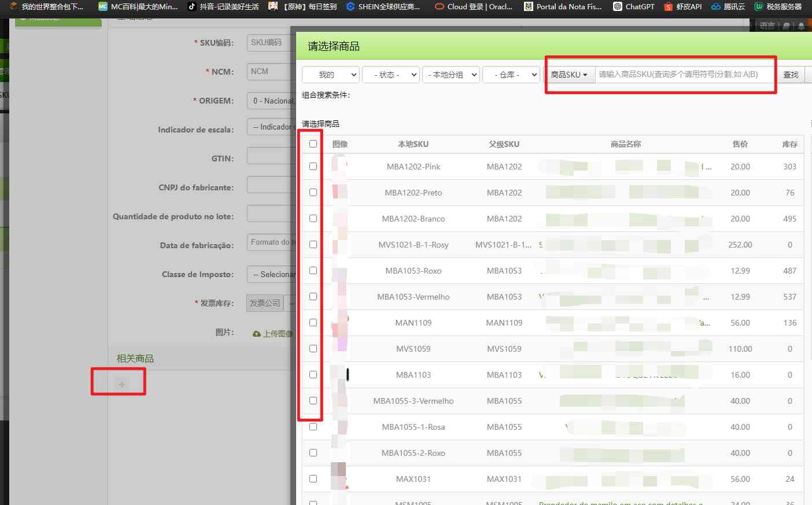Select the MVS1021-B-1-Rosy row checkbox
This screenshot has width=812, height=505.
313,245
